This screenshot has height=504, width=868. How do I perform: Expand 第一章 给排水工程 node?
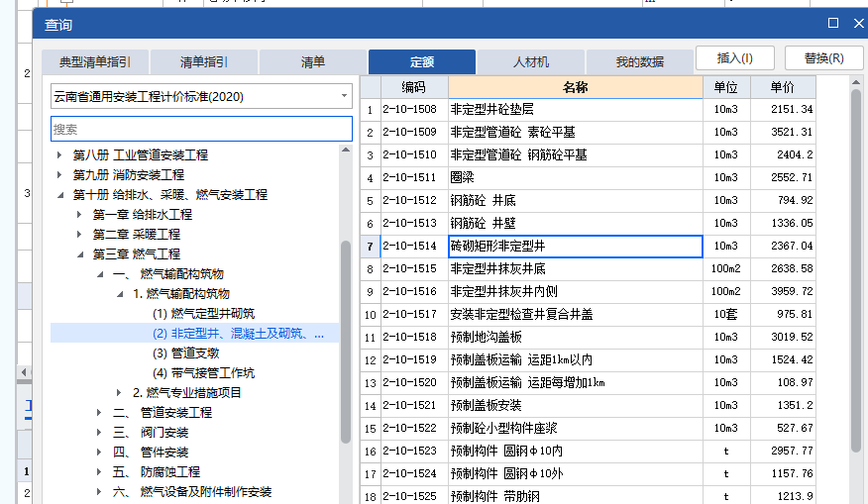[x=79, y=215]
